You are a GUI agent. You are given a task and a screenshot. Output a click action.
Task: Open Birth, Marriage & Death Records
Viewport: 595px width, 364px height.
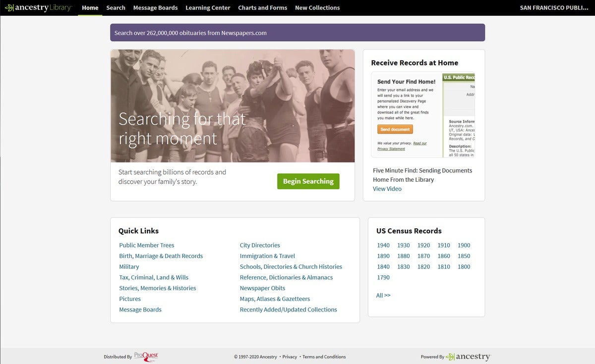161,256
